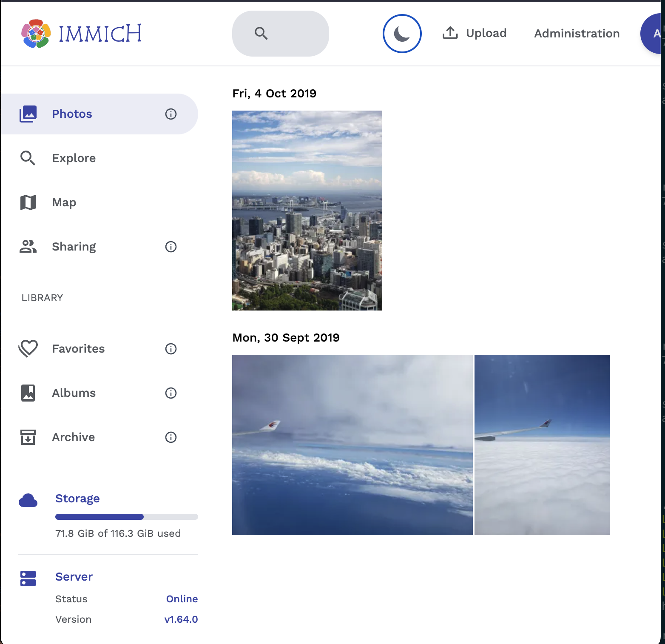The width and height of the screenshot is (665, 644).
Task: Open the Favorites library
Action: (x=78, y=349)
